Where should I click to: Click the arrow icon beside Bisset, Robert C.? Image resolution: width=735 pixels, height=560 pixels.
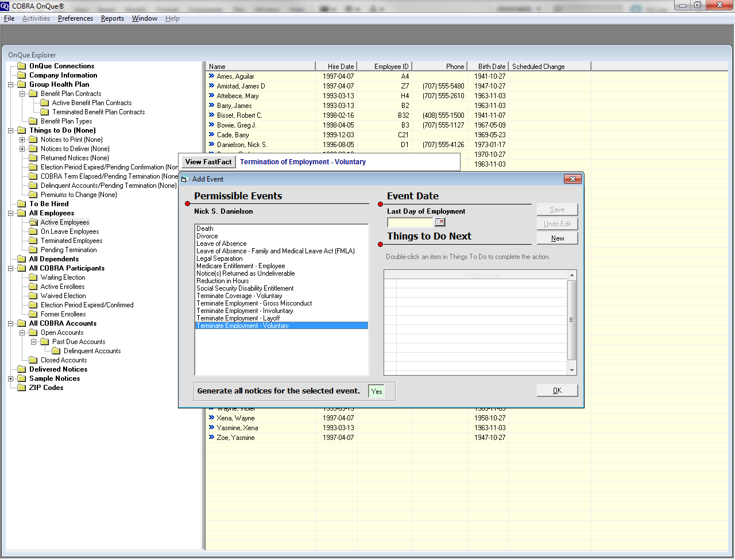(x=211, y=115)
